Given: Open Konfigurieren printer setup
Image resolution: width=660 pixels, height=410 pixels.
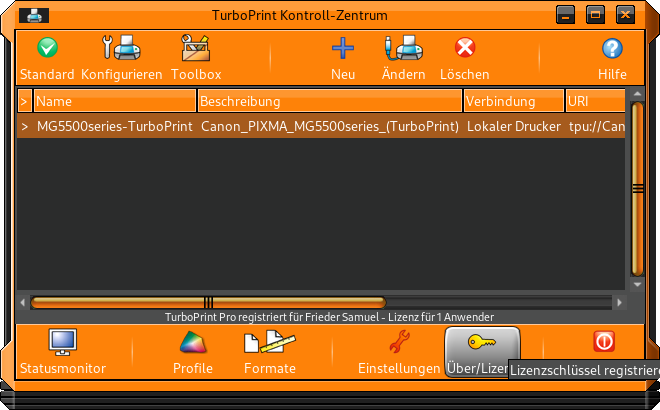Looking at the screenshot, I should point(121,48).
